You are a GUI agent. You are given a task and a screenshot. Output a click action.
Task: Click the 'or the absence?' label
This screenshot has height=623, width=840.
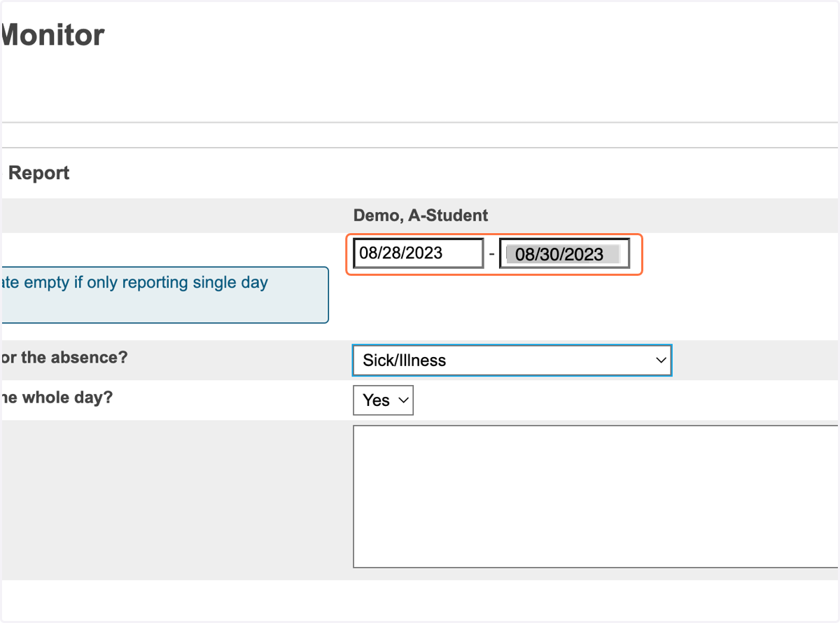click(64, 357)
